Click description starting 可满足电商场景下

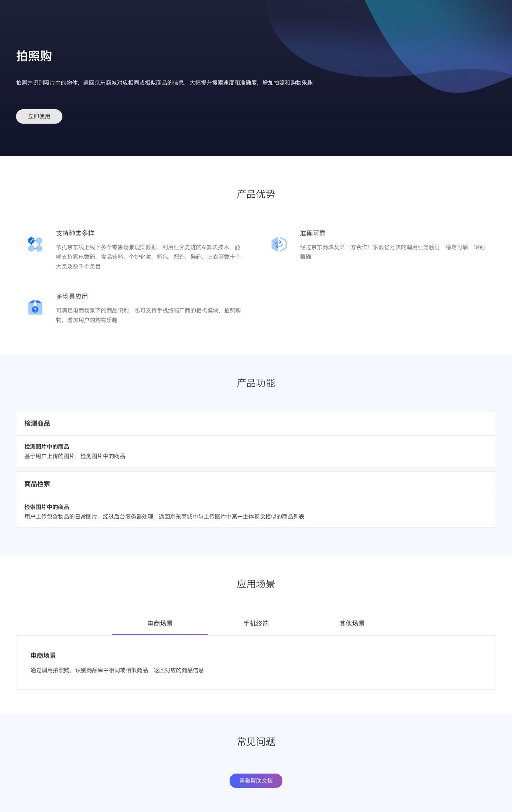(148, 315)
